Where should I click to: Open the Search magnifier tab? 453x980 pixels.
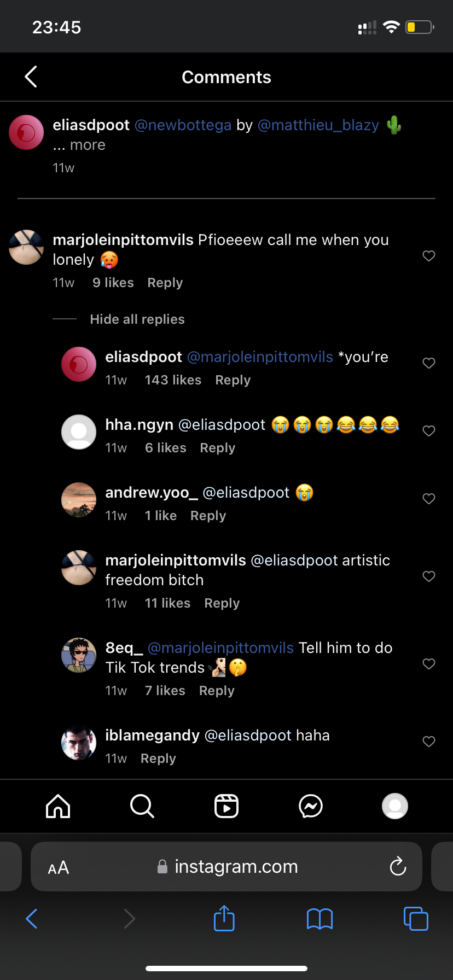142,806
